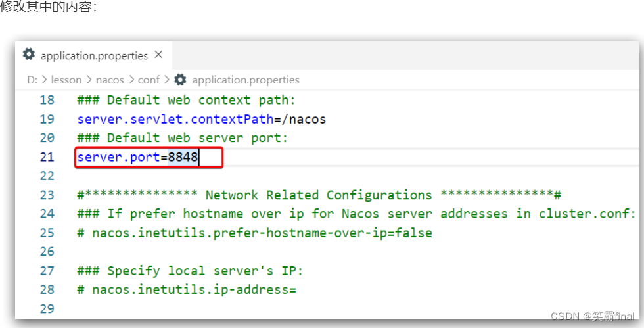The height and width of the screenshot is (328, 644).
Task: Click the Network Related Configurations comment line
Action: pos(319,195)
